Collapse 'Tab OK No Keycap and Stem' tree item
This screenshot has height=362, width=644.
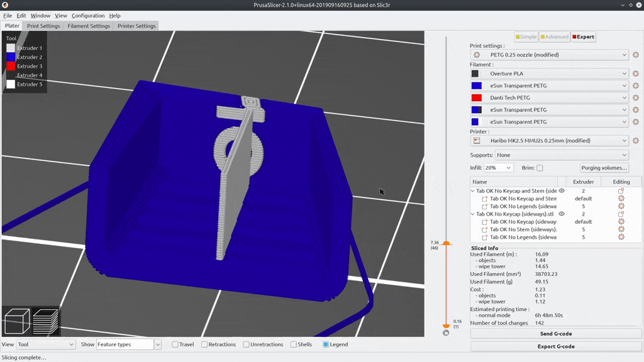[x=473, y=191]
